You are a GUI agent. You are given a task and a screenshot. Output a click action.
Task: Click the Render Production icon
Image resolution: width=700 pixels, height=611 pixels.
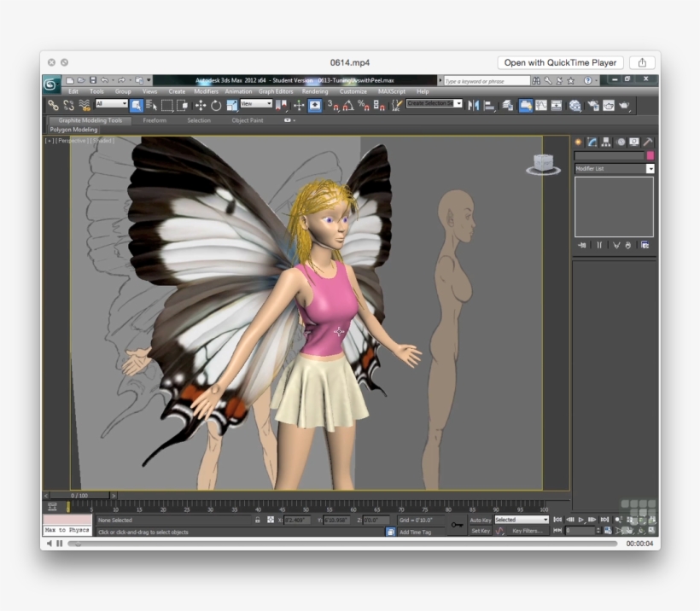coord(625,104)
